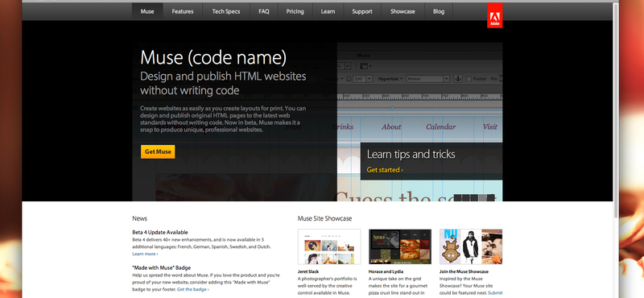Click the News section heading
The image size is (644, 298).
coord(139,218)
